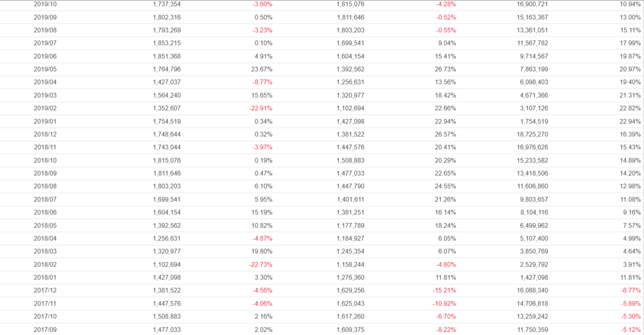Click the red -15.21% value
The image size is (644, 335).
click(x=443, y=291)
